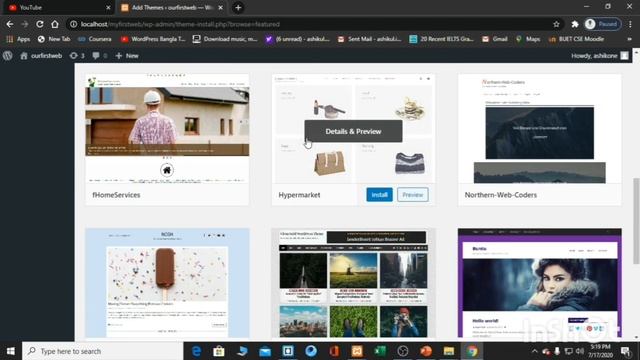640x360 pixels.
Task: Close the YouTube tab
Action: (108, 7)
